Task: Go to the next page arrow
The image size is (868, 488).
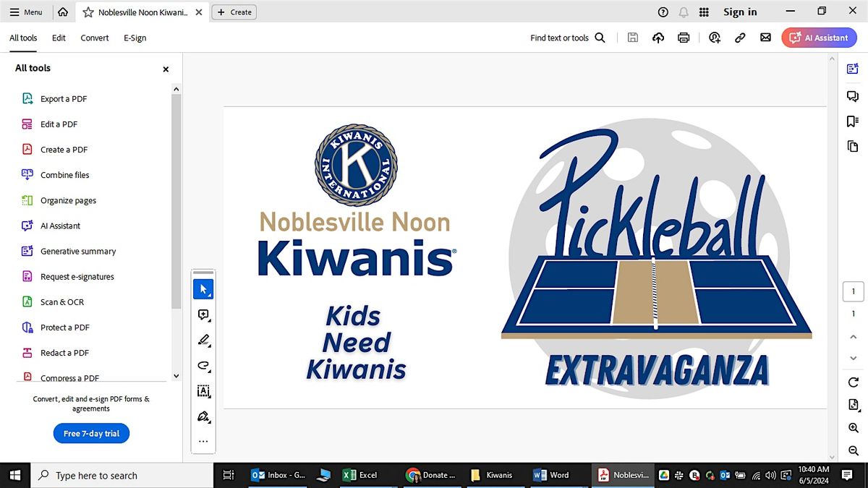Action: (x=854, y=359)
